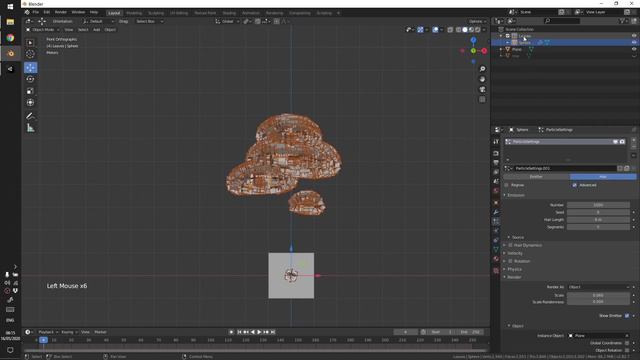
Task: Select Hair particle type button
Action: pos(603,177)
